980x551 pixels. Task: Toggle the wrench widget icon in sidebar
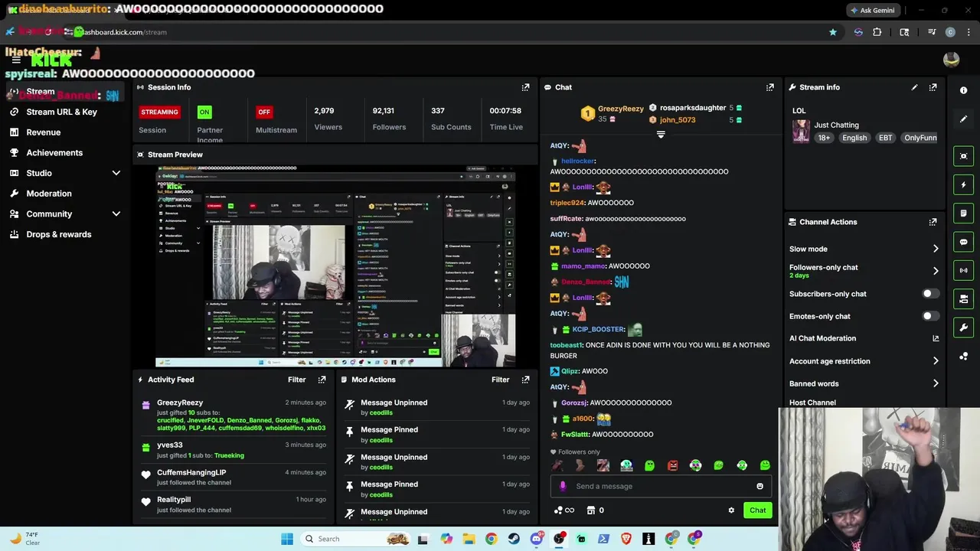[x=963, y=328]
